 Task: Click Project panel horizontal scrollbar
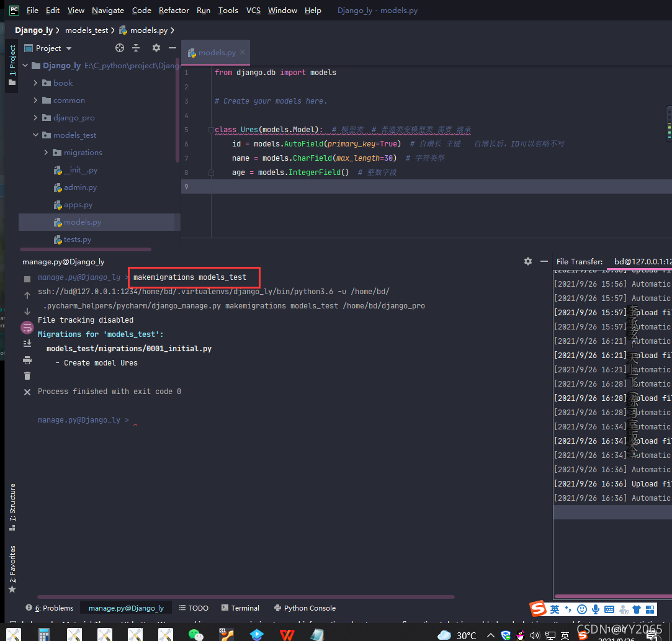point(86,249)
